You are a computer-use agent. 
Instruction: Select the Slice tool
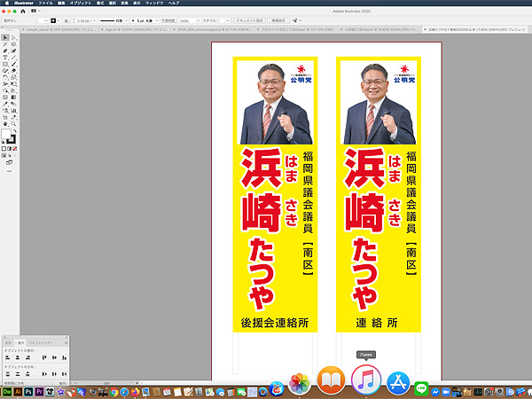coord(13,117)
